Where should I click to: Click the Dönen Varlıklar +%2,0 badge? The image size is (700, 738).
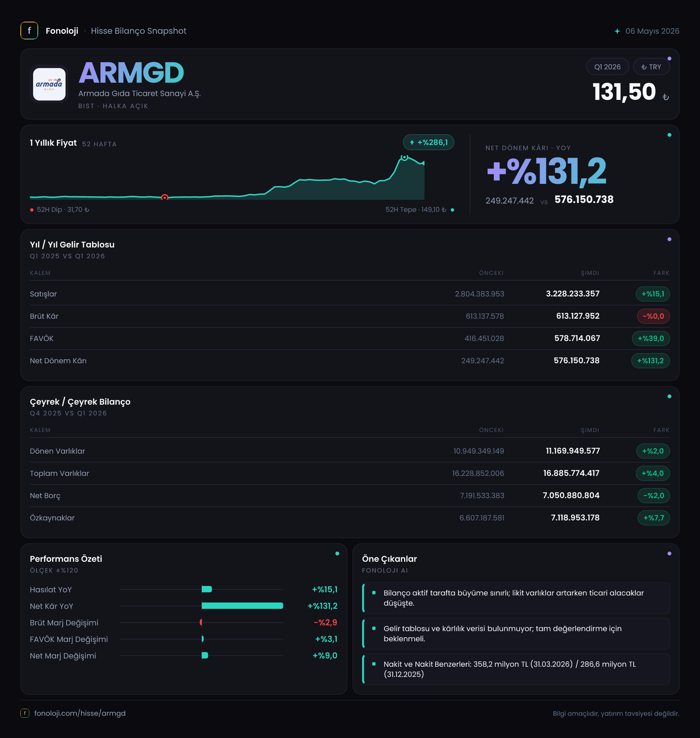tap(653, 451)
